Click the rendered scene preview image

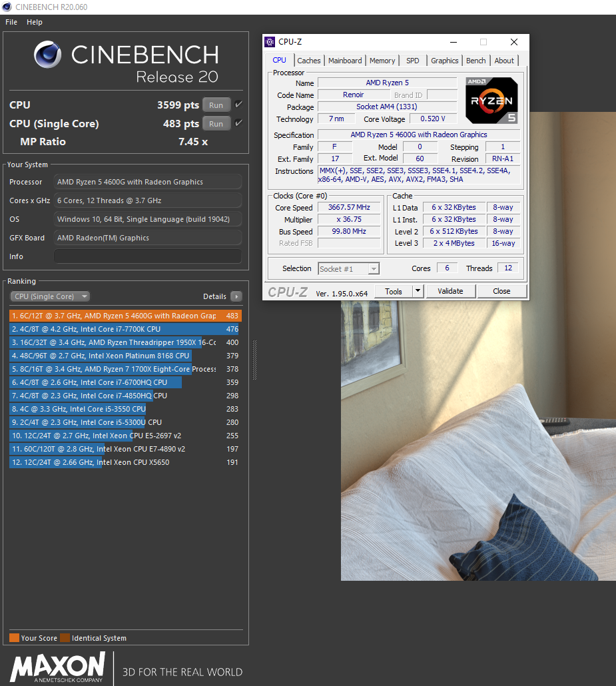[478, 440]
